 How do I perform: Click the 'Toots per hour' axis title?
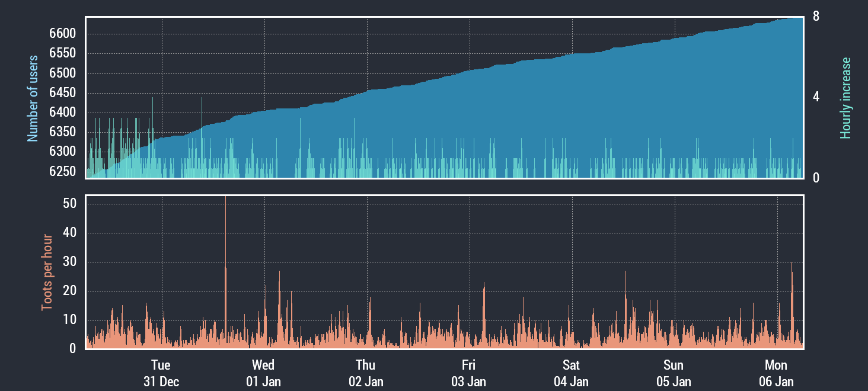[47, 273]
